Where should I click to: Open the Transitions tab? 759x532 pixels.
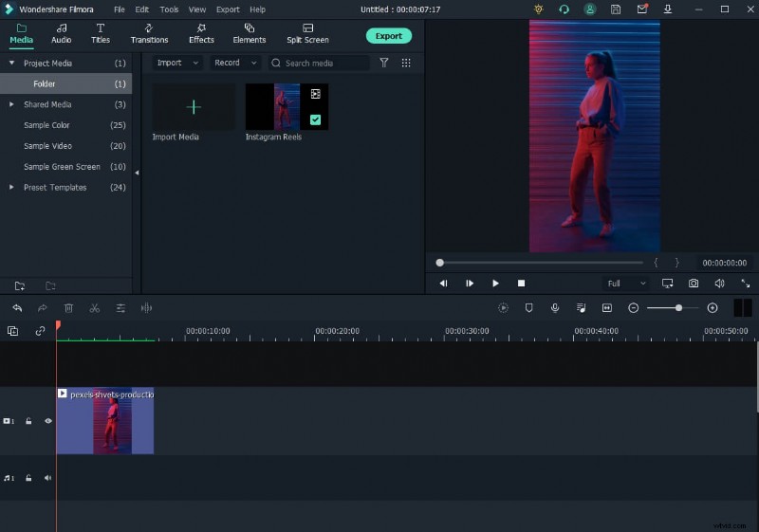click(x=149, y=33)
